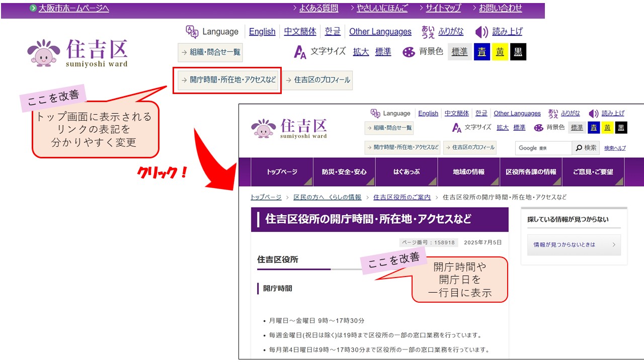Open the 区役所各課の情報 navigation menu
This screenshot has width=644, height=362.
[x=531, y=172]
